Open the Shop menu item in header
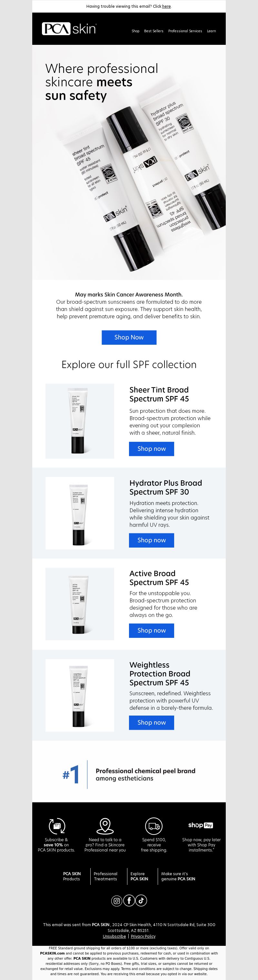 pyautogui.click(x=135, y=31)
